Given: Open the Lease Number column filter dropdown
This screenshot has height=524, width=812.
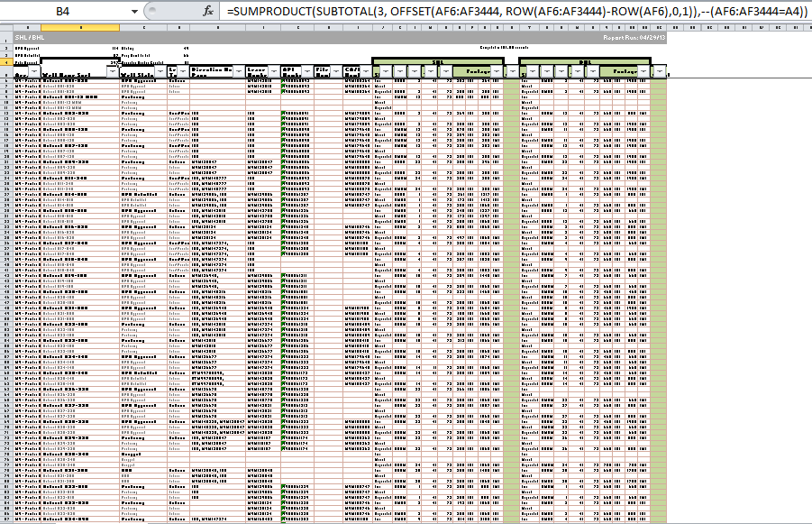Looking at the screenshot, I should (x=274, y=71).
